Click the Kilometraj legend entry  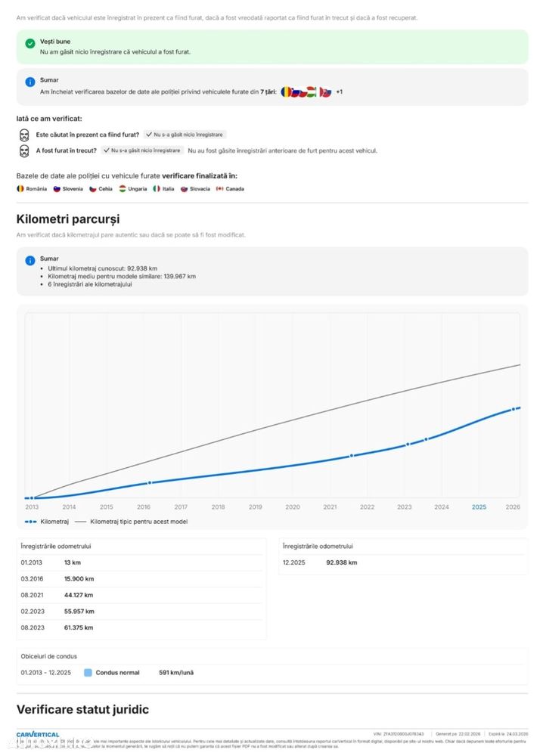tap(47, 522)
